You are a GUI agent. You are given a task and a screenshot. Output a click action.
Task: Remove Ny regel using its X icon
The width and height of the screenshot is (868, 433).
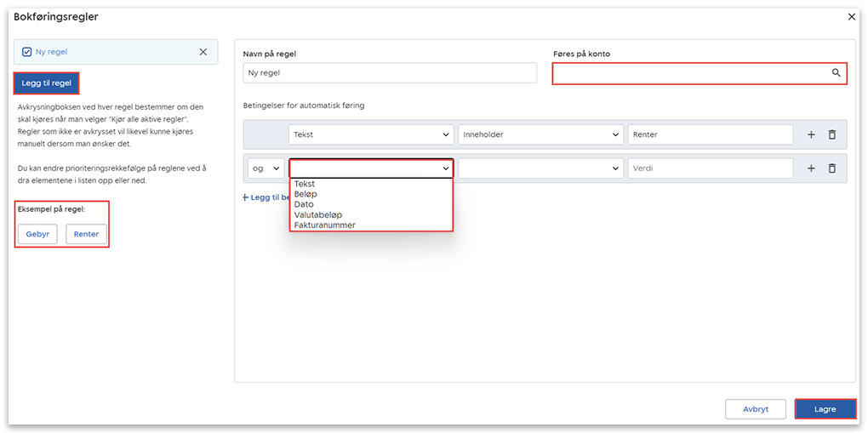[203, 52]
